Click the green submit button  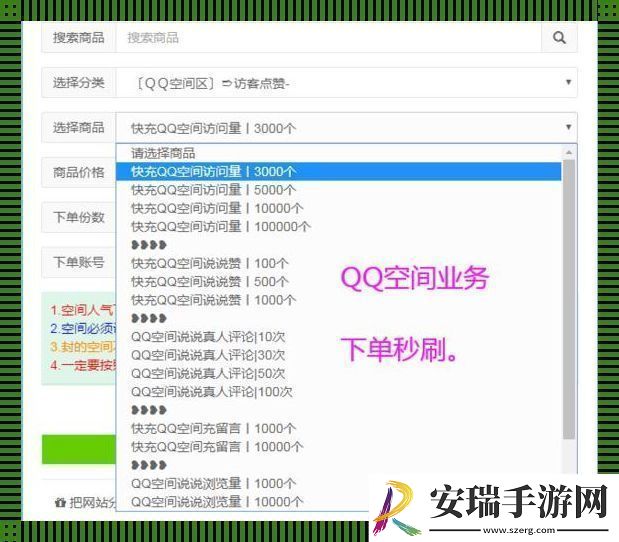79,449
